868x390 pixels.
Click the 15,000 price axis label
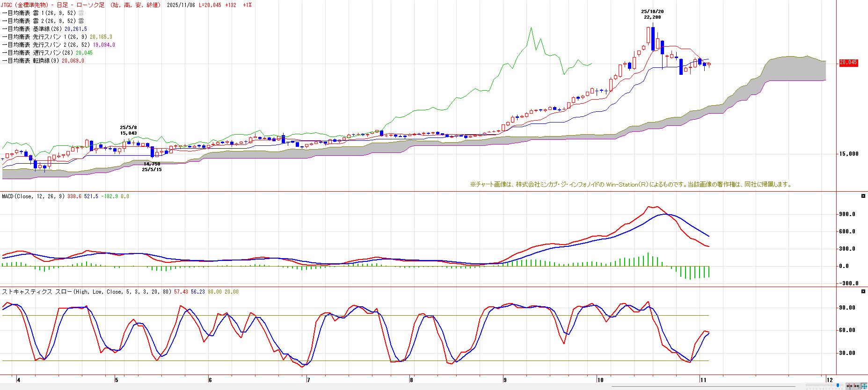coord(849,154)
